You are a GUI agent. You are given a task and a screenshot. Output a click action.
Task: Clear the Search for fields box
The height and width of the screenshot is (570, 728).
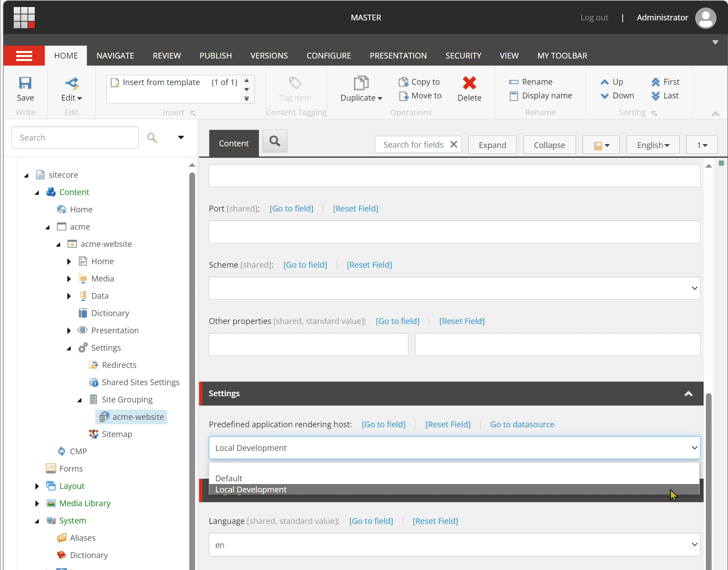coord(454,144)
